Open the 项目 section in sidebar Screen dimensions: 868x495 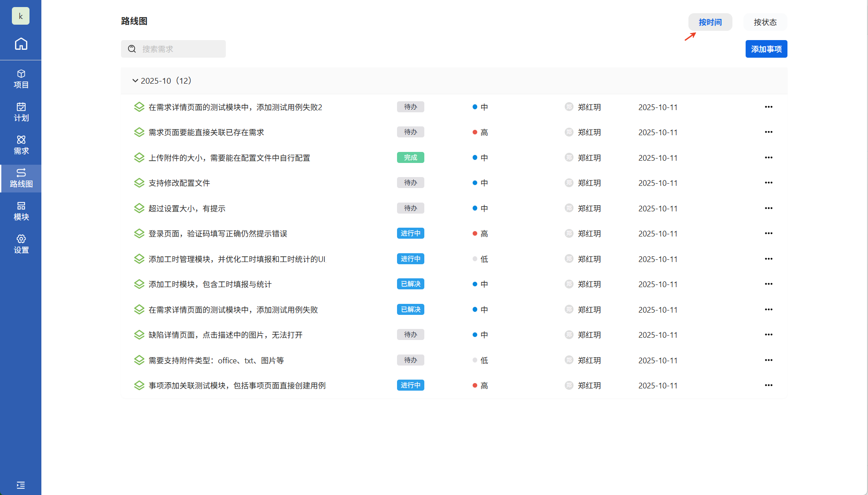pyautogui.click(x=21, y=79)
